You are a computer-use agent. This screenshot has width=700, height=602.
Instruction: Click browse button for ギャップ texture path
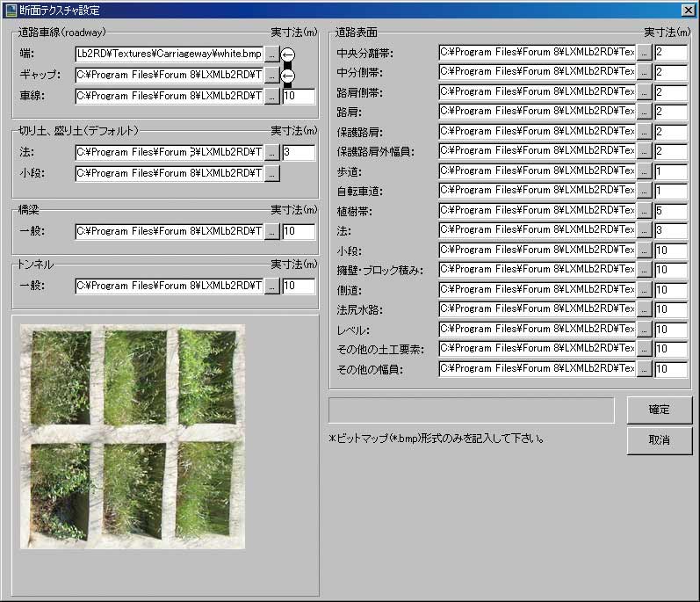pos(272,75)
